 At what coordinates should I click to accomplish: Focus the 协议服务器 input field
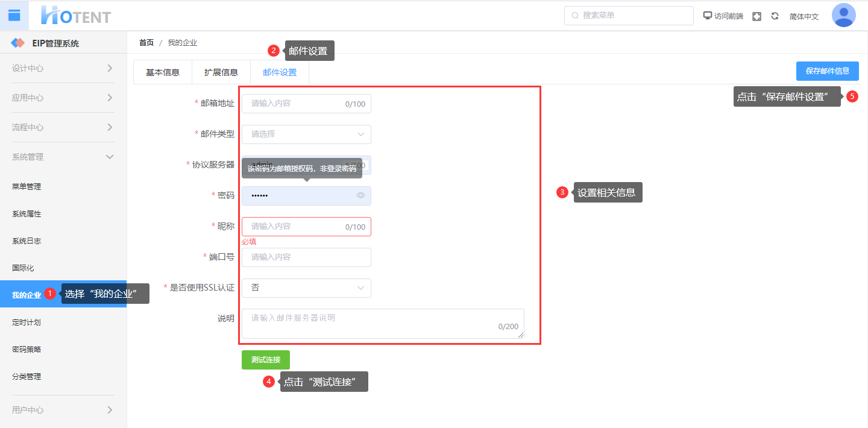306,165
